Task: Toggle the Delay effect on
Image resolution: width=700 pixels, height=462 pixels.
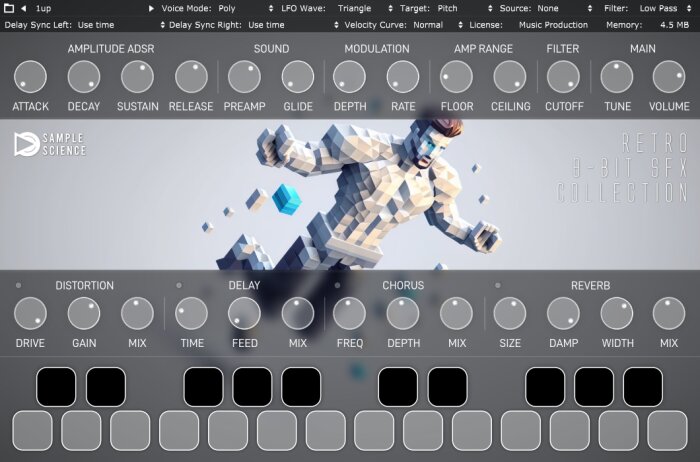Action: (x=179, y=285)
